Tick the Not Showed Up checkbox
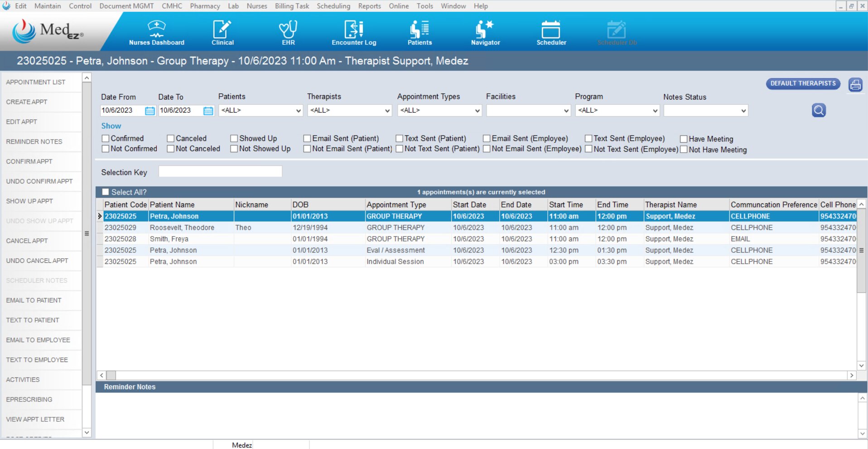The image size is (868, 449). click(234, 149)
